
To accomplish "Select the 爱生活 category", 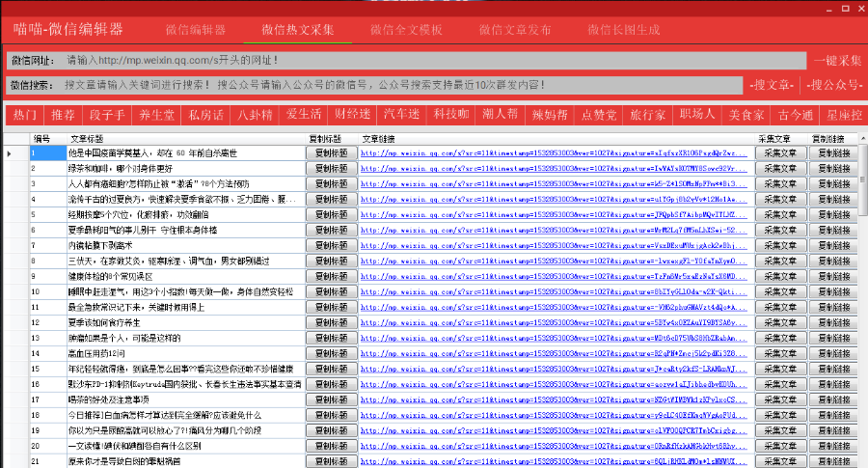I will click(304, 115).
